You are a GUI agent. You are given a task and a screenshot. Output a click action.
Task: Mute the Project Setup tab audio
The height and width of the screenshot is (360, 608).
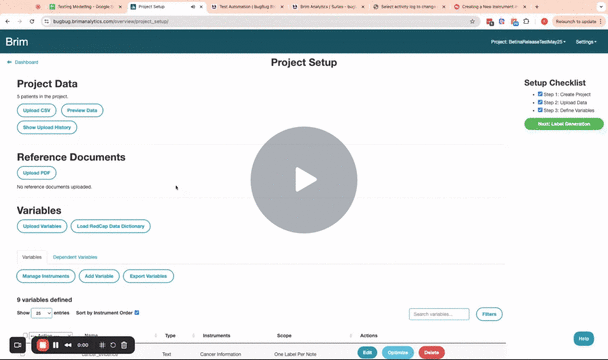click(193, 7)
